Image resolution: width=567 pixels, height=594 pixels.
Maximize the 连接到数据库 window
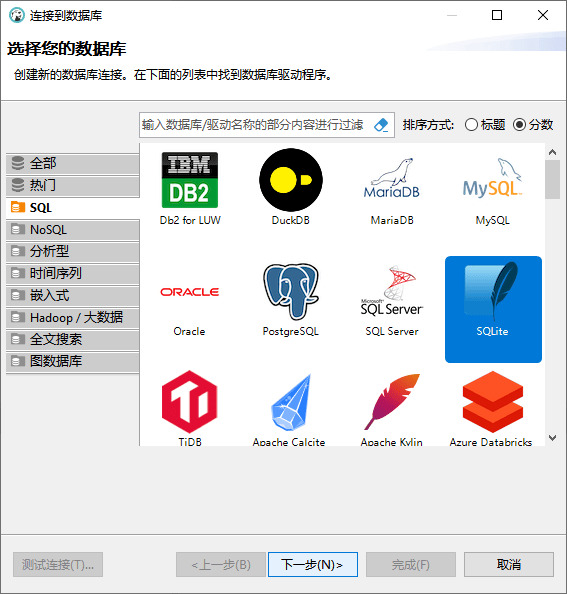point(497,15)
